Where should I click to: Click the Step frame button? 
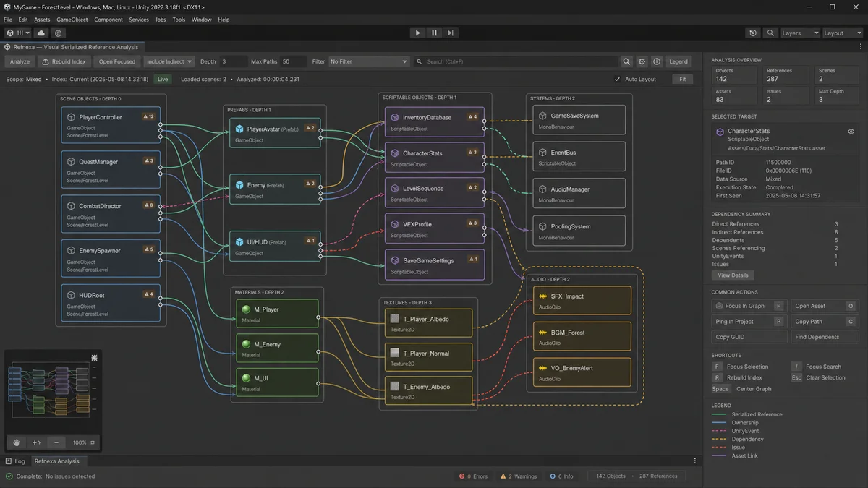coord(451,33)
